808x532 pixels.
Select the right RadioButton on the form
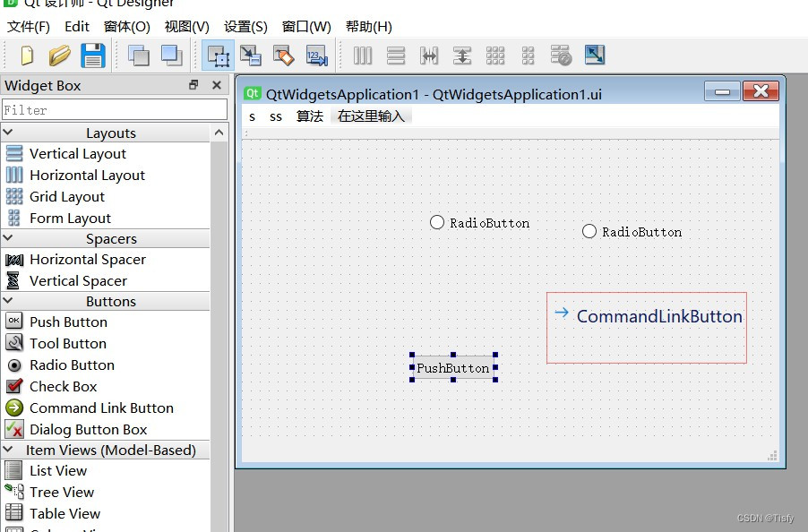632,232
